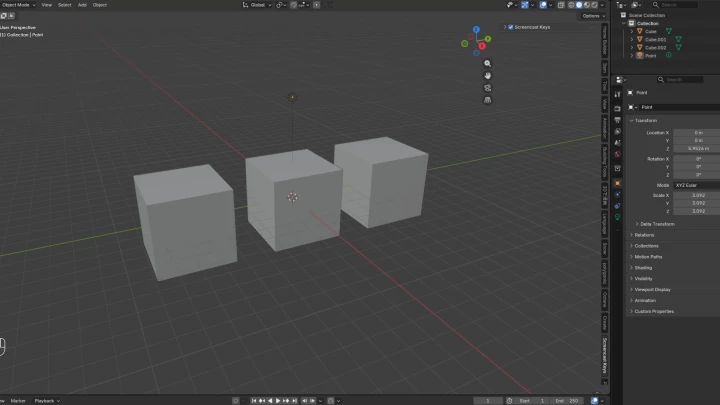Click the Scale X value field
Screen dimensions: 720x405
tap(697, 195)
